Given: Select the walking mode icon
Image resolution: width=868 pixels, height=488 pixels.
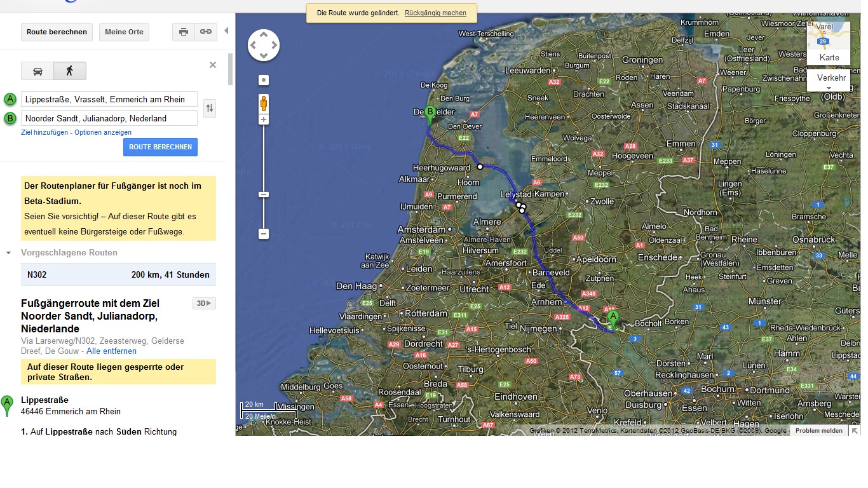Looking at the screenshot, I should [69, 71].
